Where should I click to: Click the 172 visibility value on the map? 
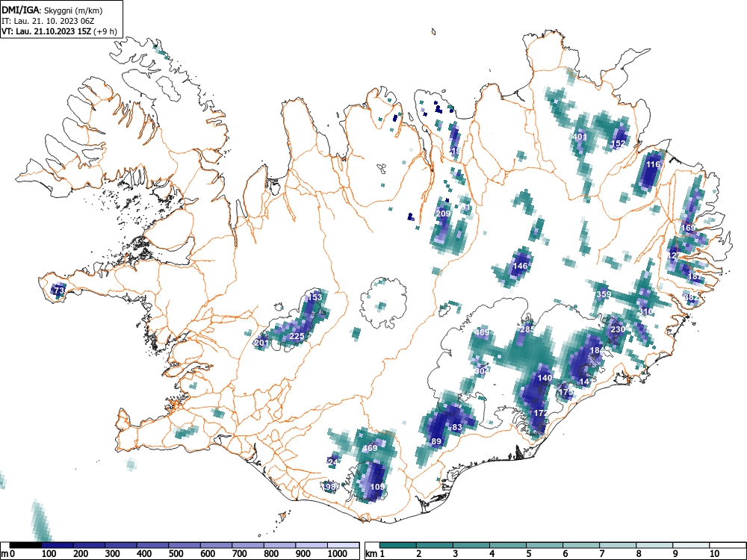[541, 413]
